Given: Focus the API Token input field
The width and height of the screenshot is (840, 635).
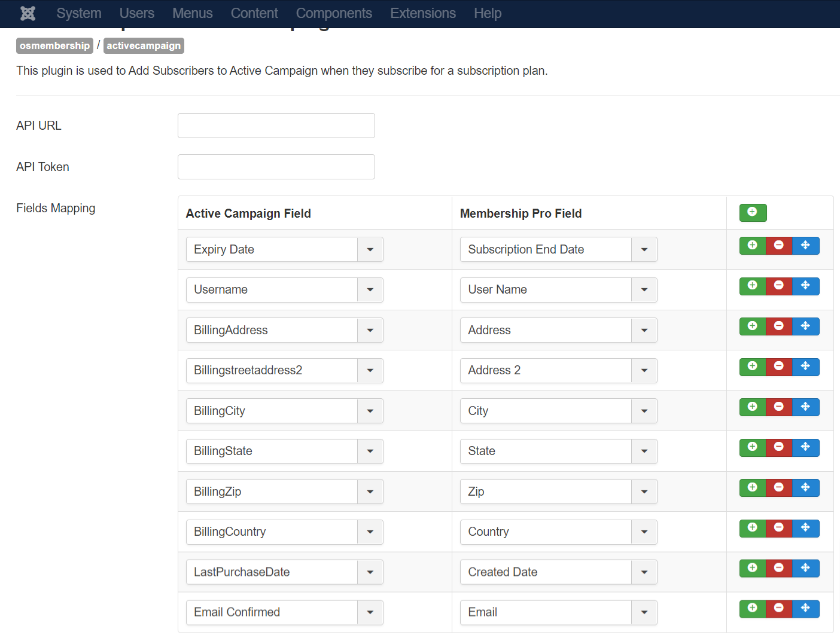Looking at the screenshot, I should tap(276, 167).
